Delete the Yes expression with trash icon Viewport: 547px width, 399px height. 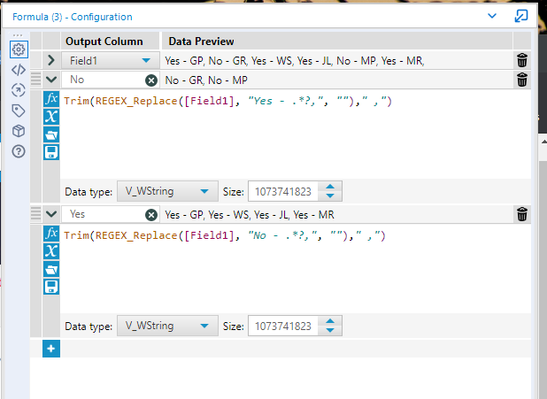click(x=522, y=214)
